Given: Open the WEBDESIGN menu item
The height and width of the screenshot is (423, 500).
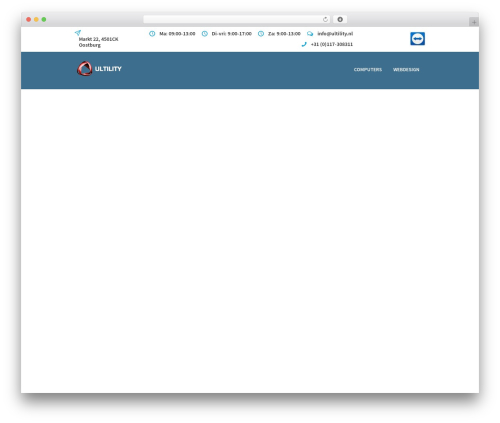Looking at the screenshot, I should [x=406, y=70].
